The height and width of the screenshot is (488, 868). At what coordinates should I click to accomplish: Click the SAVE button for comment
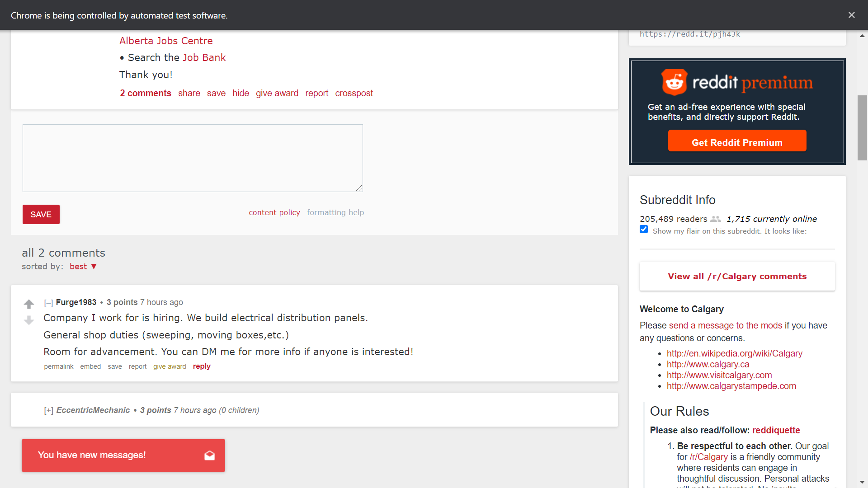41,215
